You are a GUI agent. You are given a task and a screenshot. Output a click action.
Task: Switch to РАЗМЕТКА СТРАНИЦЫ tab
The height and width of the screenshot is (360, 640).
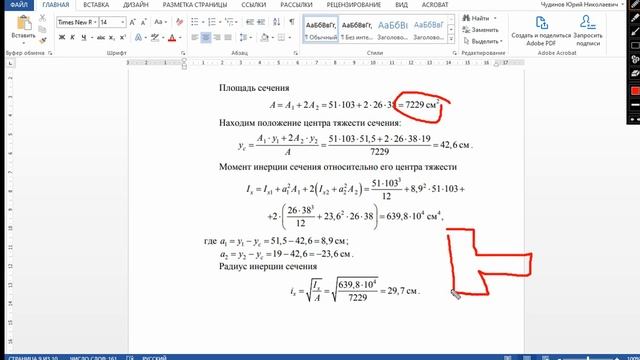click(x=195, y=5)
